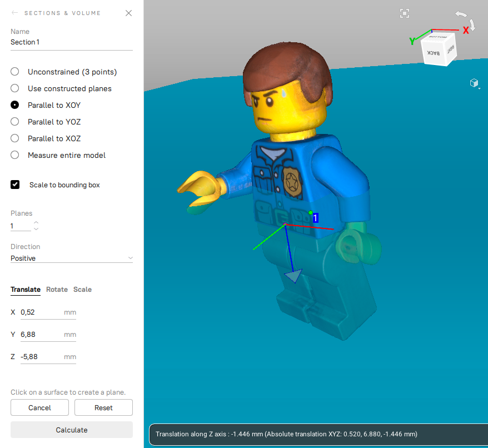Click the green Y-axis line of the gizmo
The width and height of the screenshot is (488, 448).
269,237
